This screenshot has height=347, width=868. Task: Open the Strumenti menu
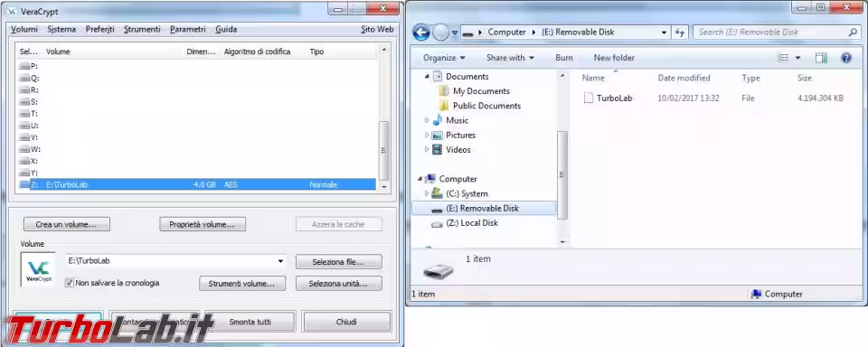(x=142, y=29)
